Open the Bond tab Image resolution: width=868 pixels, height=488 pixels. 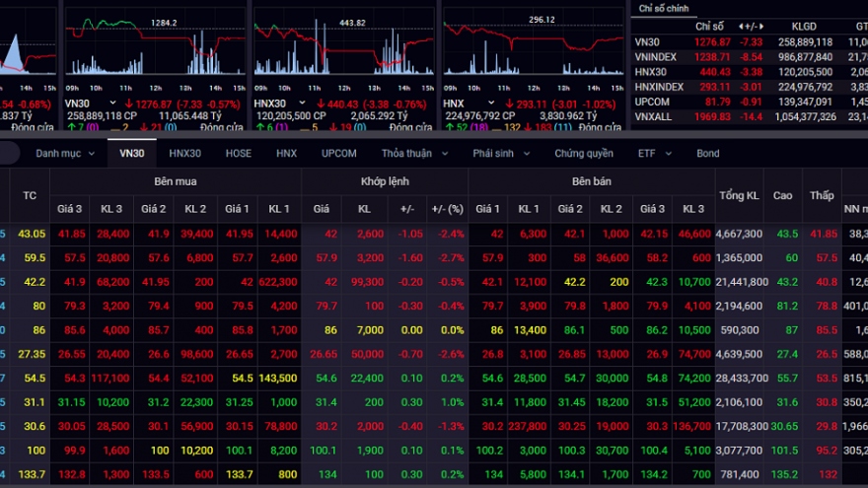(x=708, y=153)
